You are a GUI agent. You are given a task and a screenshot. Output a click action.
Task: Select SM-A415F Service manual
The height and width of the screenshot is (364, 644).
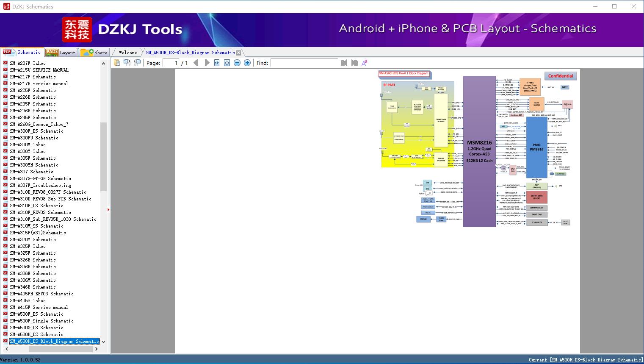click(x=39, y=307)
